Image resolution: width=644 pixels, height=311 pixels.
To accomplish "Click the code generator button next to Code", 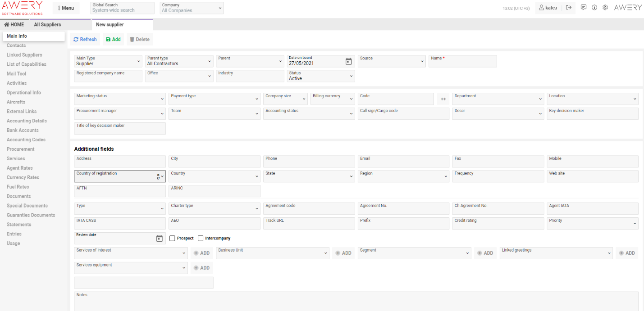I will point(443,99).
